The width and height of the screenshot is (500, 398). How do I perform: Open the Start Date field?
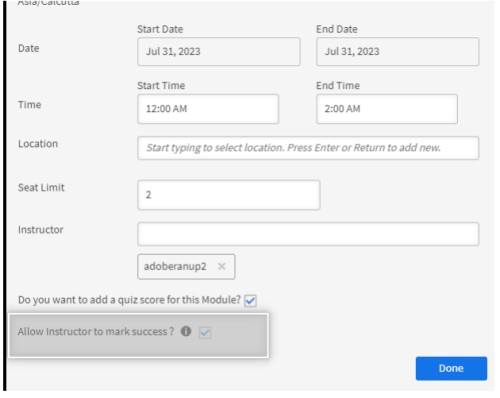tap(219, 52)
